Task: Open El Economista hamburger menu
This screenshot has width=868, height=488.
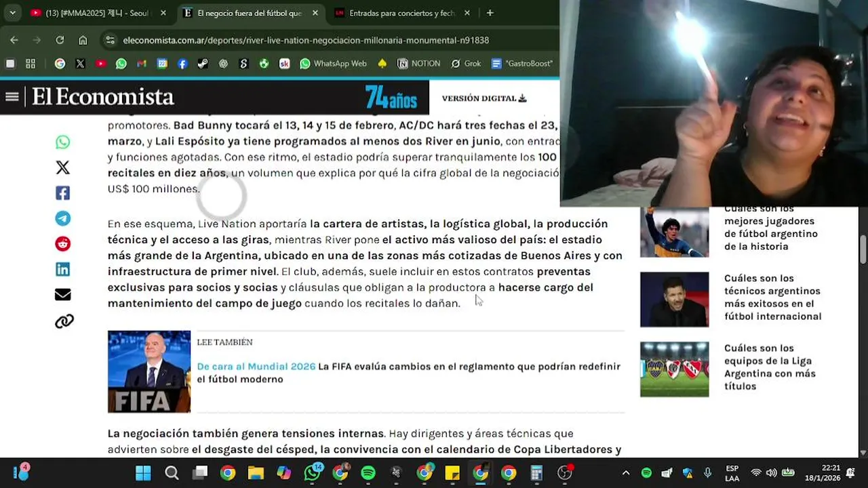Action: [x=12, y=97]
